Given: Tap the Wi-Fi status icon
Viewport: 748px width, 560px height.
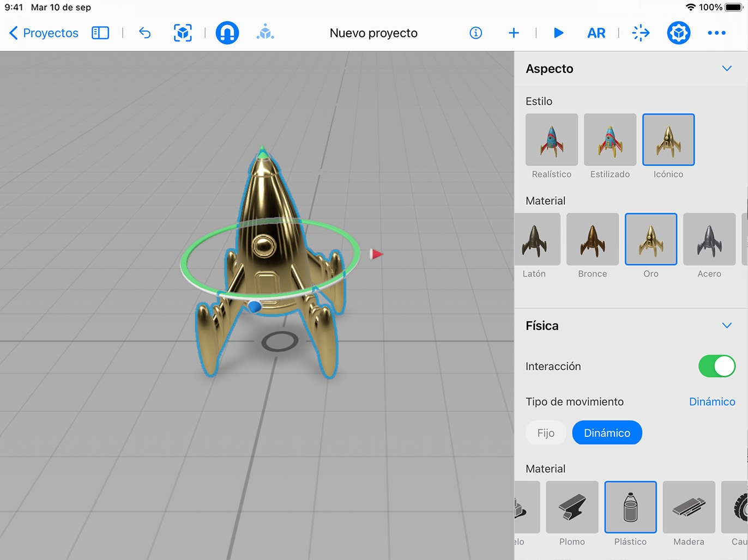Looking at the screenshot, I should [x=691, y=7].
